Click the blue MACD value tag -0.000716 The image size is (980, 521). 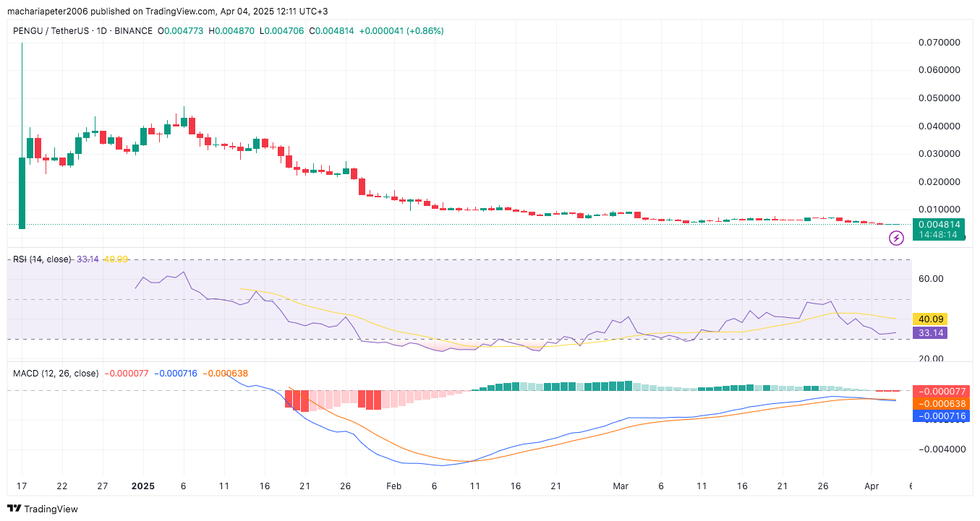click(x=940, y=416)
